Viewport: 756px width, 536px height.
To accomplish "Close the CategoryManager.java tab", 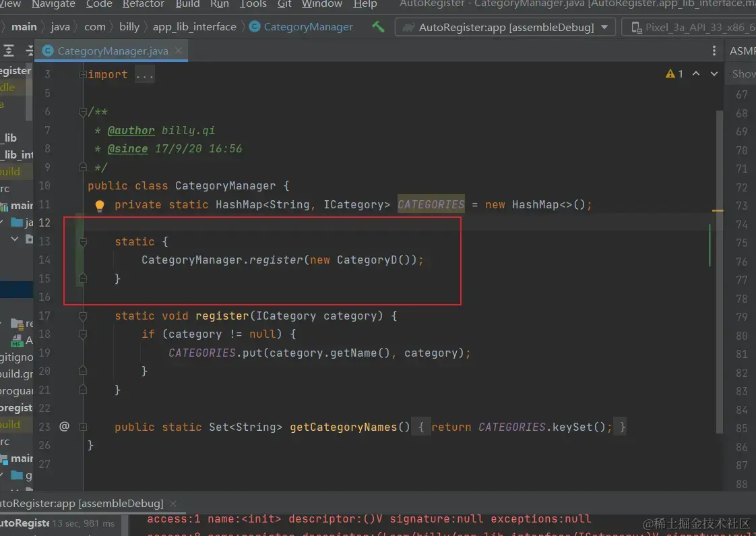I will 179,51.
